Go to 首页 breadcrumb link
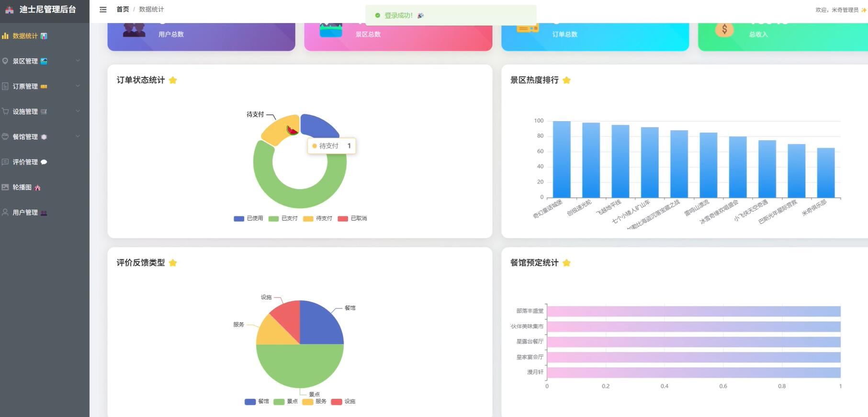The width and height of the screenshot is (868, 417). pos(123,10)
